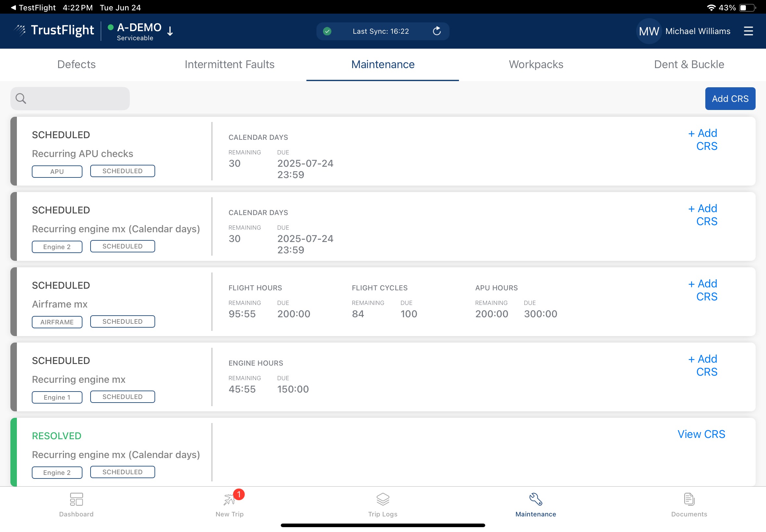
Task: Switch to the Workpacks tab
Action: (536, 64)
